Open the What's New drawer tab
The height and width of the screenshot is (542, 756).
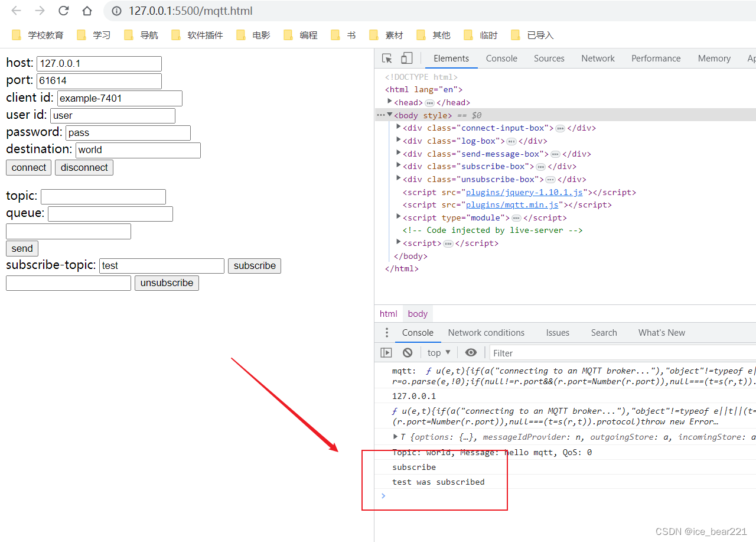click(661, 332)
